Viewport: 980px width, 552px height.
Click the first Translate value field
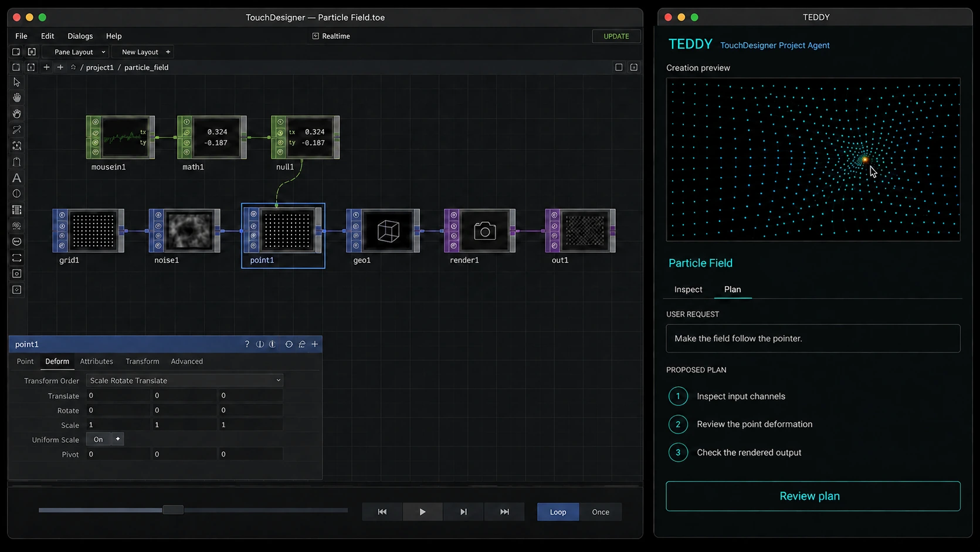tap(118, 395)
